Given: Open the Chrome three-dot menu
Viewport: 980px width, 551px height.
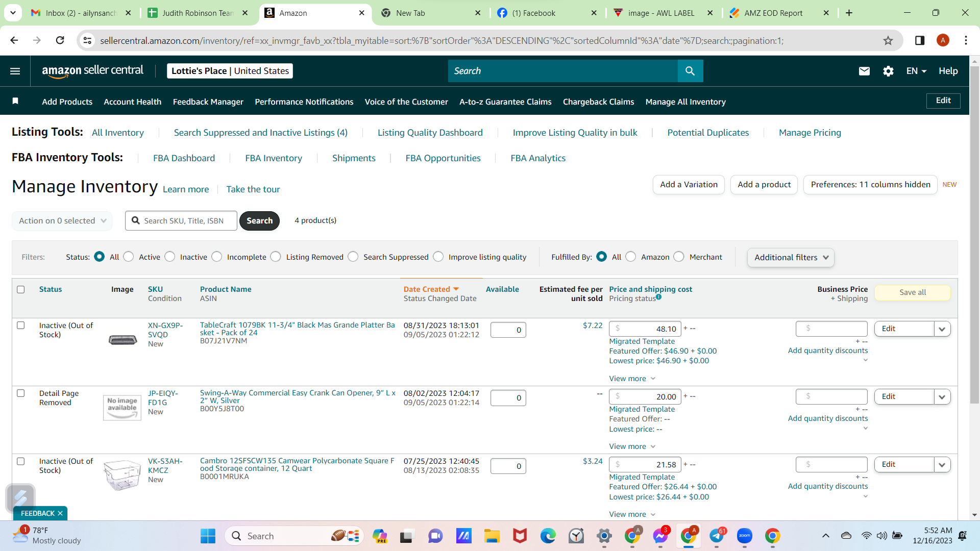Looking at the screenshot, I should click(966, 40).
